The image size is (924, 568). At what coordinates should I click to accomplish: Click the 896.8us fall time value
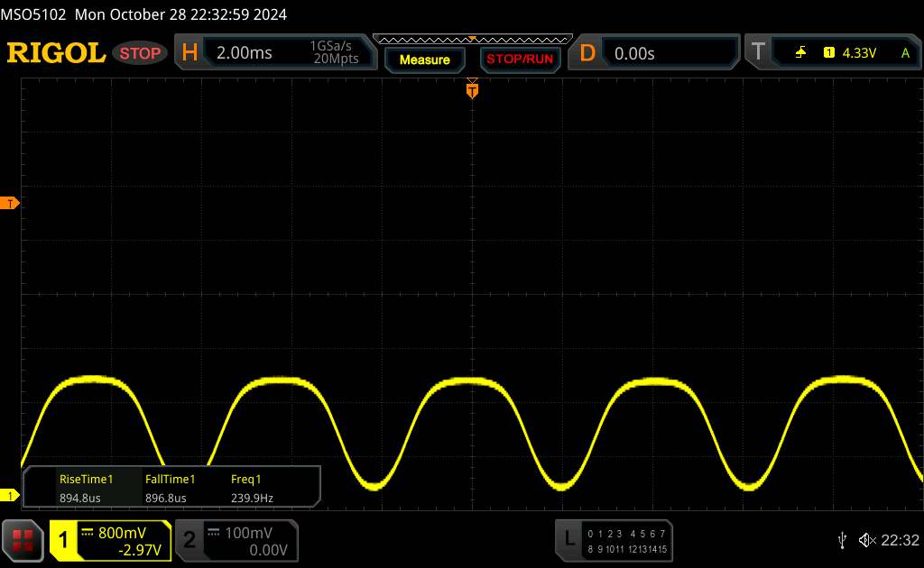pyautogui.click(x=166, y=498)
